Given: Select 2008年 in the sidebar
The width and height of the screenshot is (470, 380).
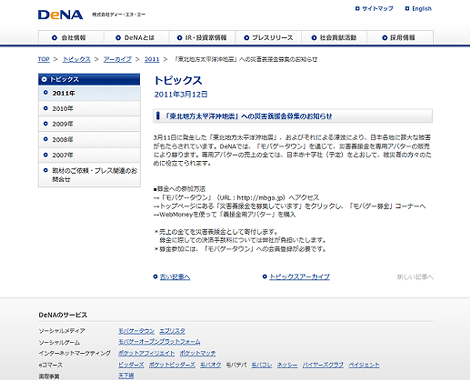Looking at the screenshot, I should (x=89, y=139).
